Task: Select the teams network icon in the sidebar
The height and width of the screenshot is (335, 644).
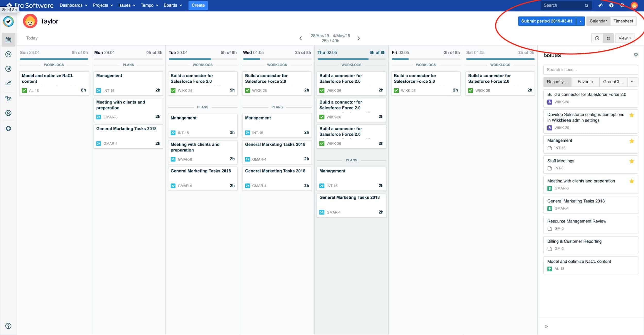Action: pyautogui.click(x=8, y=98)
